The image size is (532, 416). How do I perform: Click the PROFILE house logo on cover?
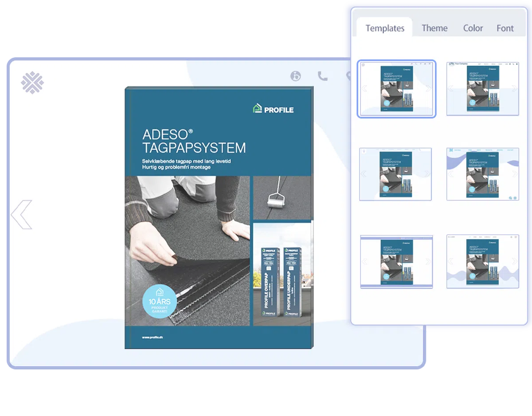point(273,109)
